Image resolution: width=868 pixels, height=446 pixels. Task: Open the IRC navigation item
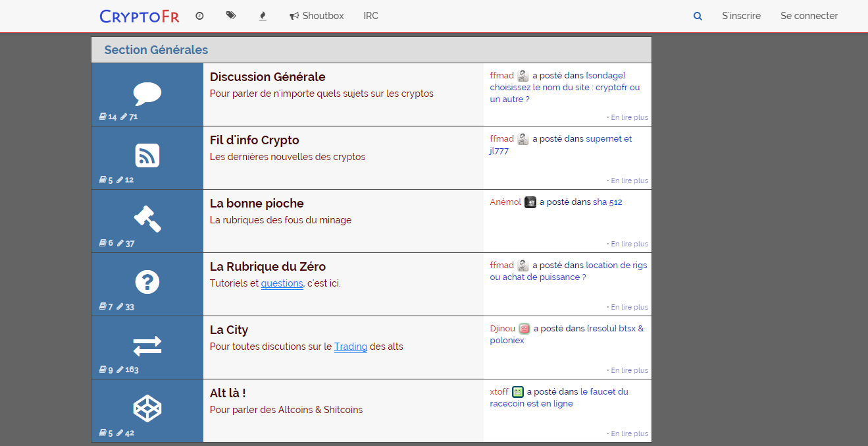(x=370, y=16)
